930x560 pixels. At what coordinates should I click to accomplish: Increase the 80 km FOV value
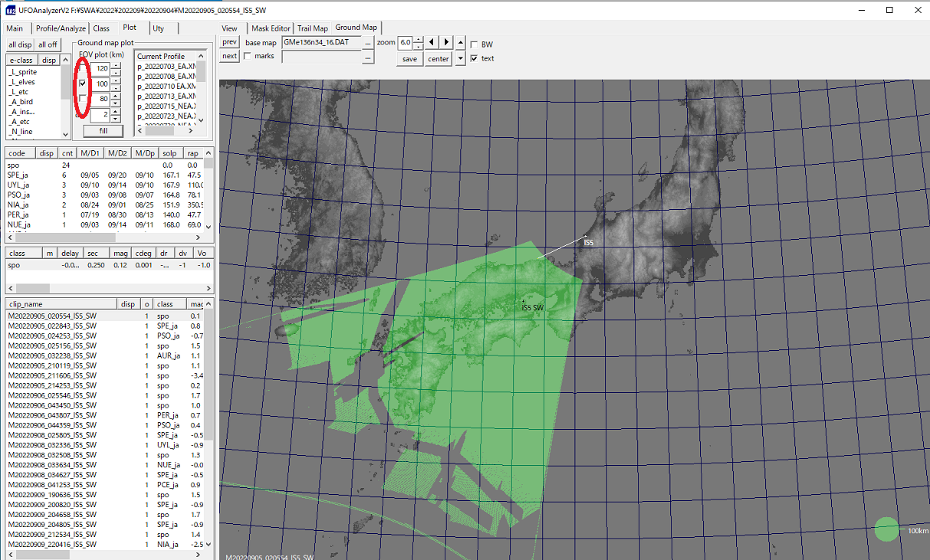click(x=115, y=95)
